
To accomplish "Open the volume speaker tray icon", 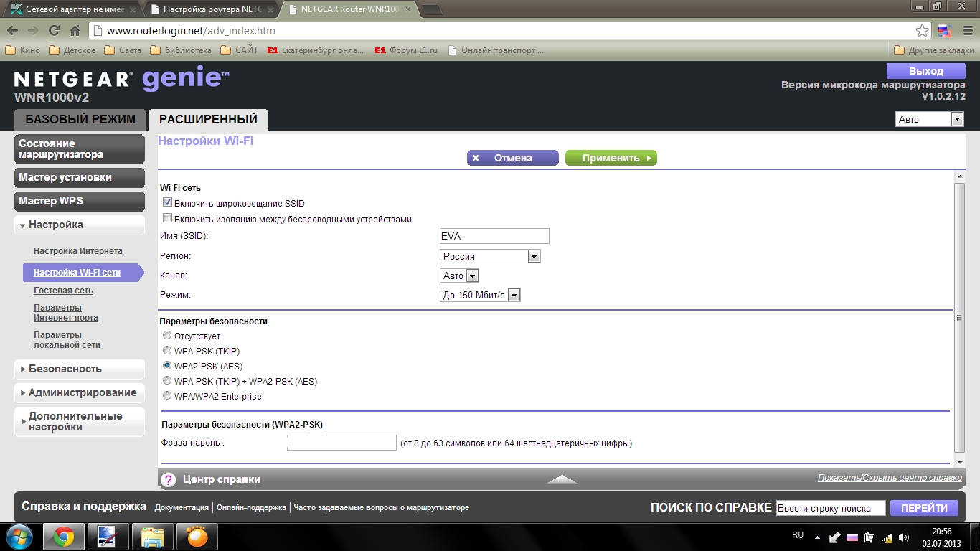I will coord(903,537).
